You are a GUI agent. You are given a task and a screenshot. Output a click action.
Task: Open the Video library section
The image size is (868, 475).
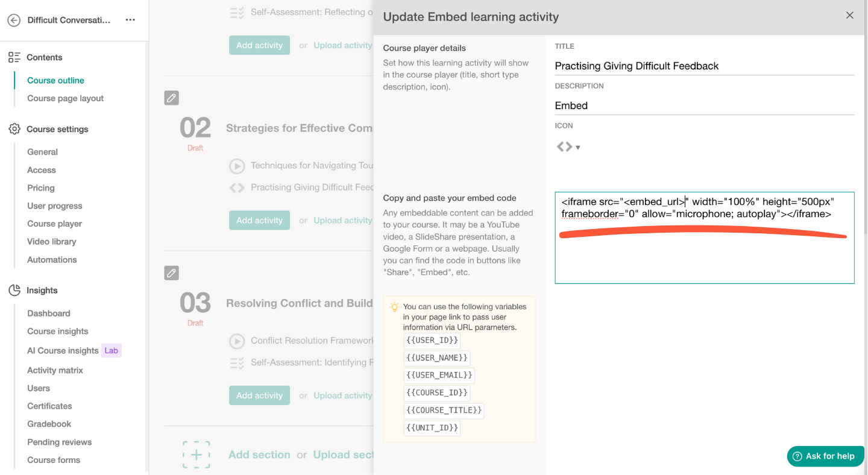tap(52, 241)
